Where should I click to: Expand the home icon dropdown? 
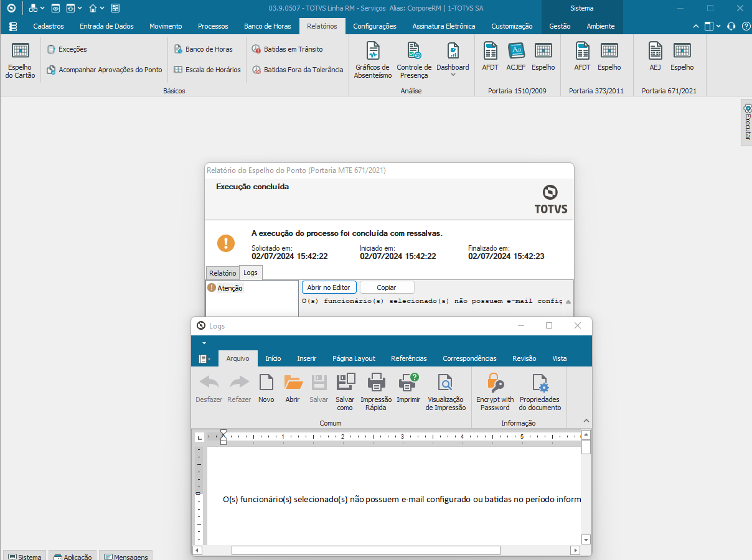coord(103,8)
